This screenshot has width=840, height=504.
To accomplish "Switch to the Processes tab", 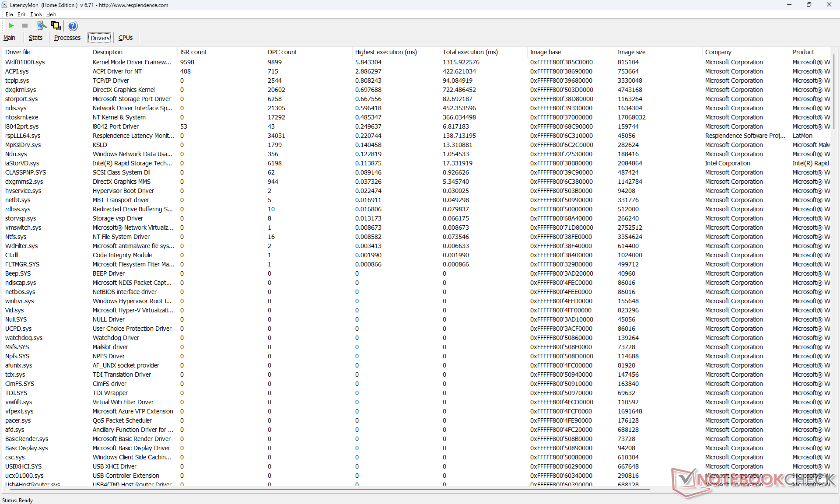I will [67, 38].
